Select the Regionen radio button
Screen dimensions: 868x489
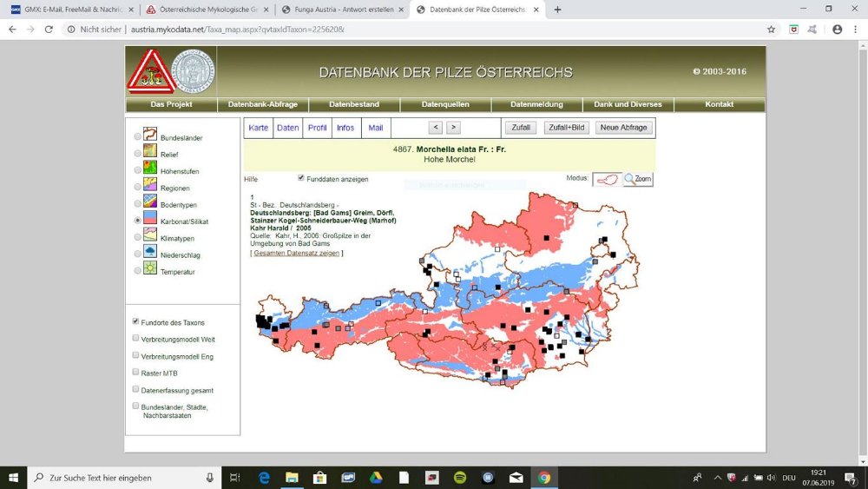pyautogui.click(x=138, y=187)
